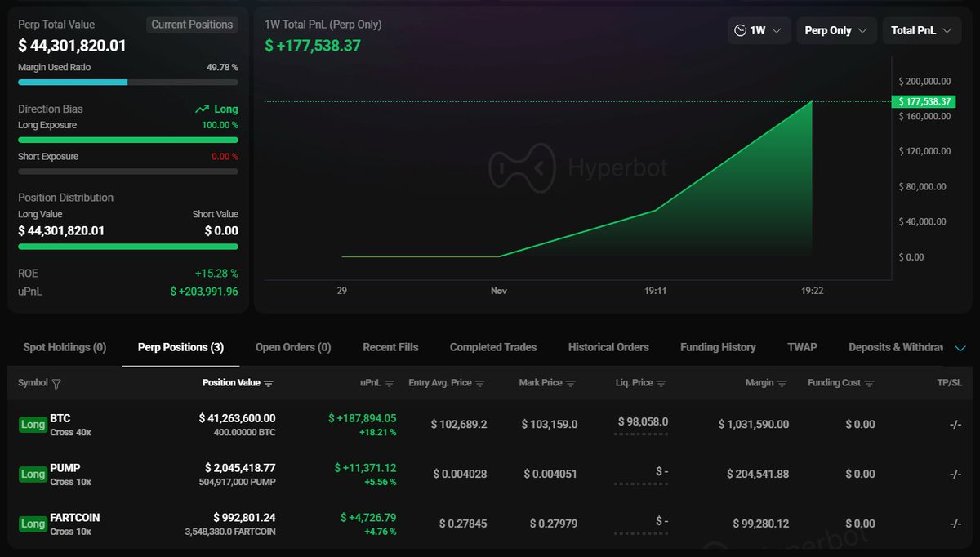
Task: Click the clock icon in 1W selector
Action: pyautogui.click(x=740, y=30)
